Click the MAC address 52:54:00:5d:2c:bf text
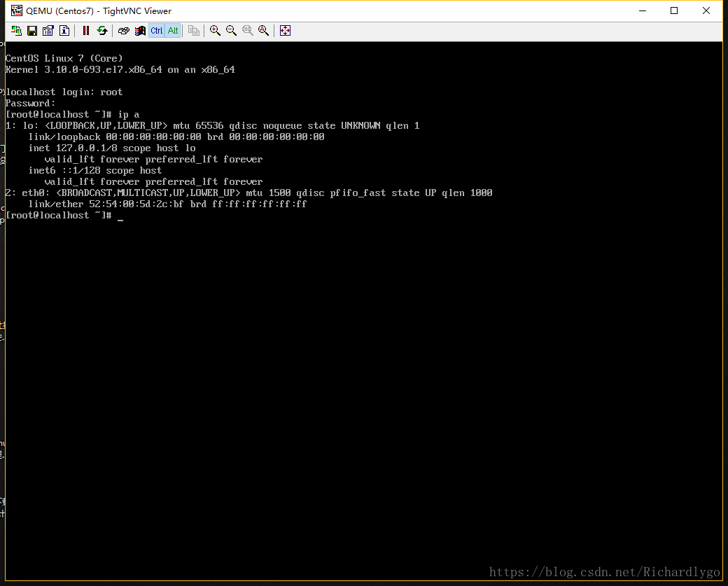The image size is (728, 586). 136,204
